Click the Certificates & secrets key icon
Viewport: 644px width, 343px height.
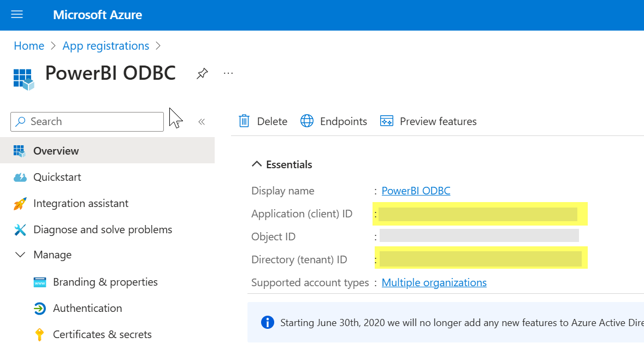pyautogui.click(x=39, y=335)
